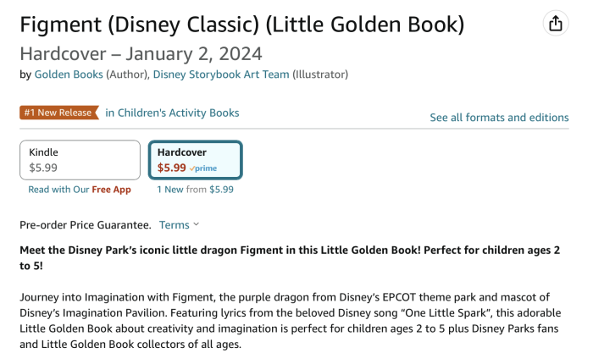Click the Kindle $5.99 price

tap(43, 168)
